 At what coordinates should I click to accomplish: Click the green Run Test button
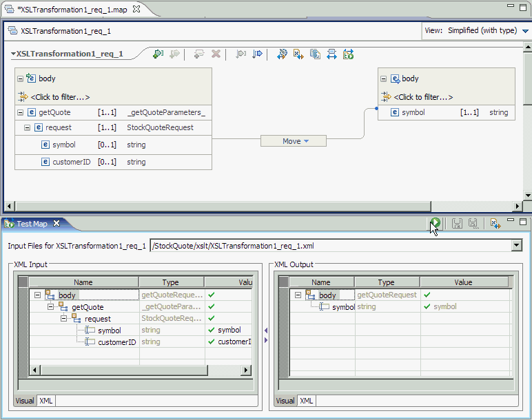pos(435,223)
